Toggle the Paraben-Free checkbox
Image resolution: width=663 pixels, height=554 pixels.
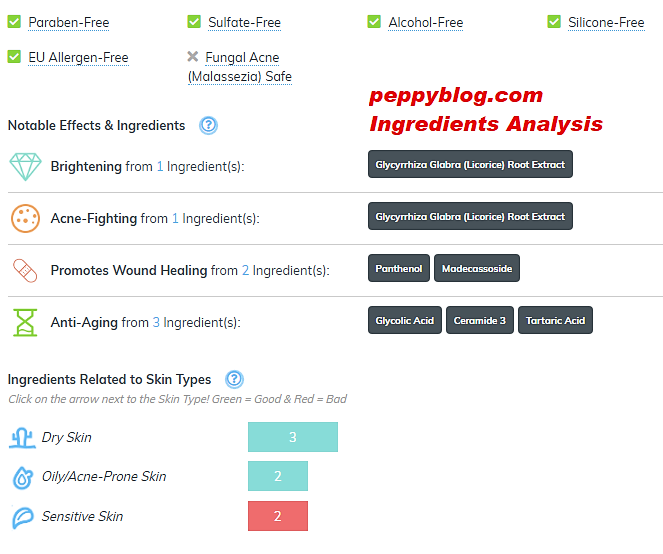coord(14,22)
